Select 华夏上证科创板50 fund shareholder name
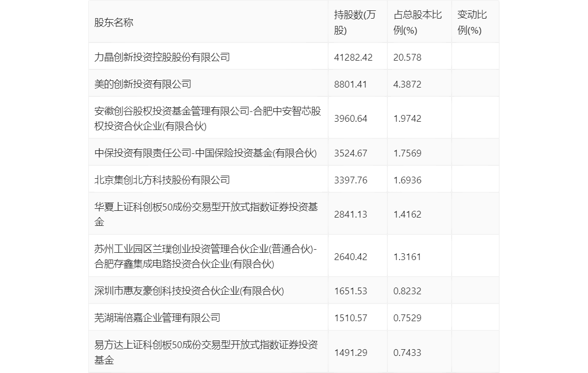 pos(206,214)
